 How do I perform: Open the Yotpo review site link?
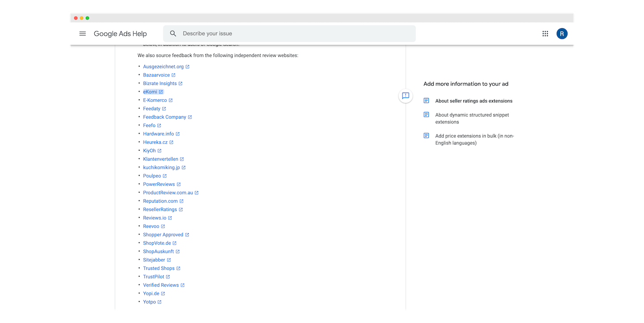pos(149,302)
